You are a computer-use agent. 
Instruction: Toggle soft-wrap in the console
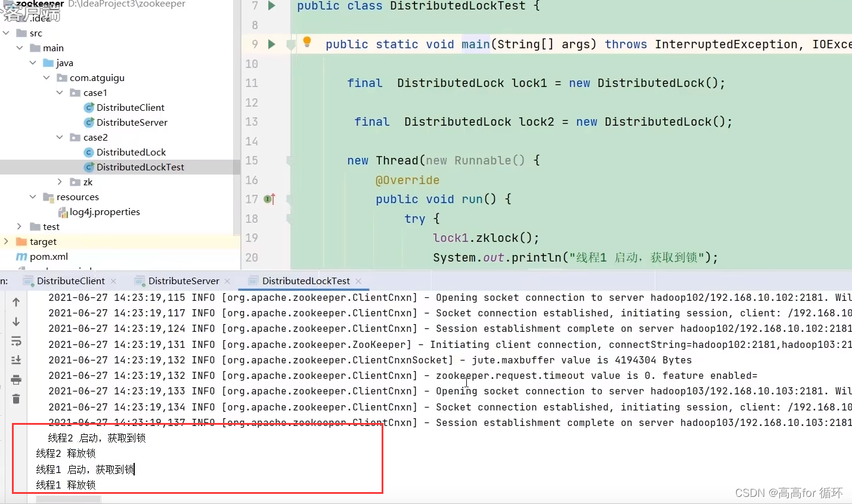[x=16, y=341]
